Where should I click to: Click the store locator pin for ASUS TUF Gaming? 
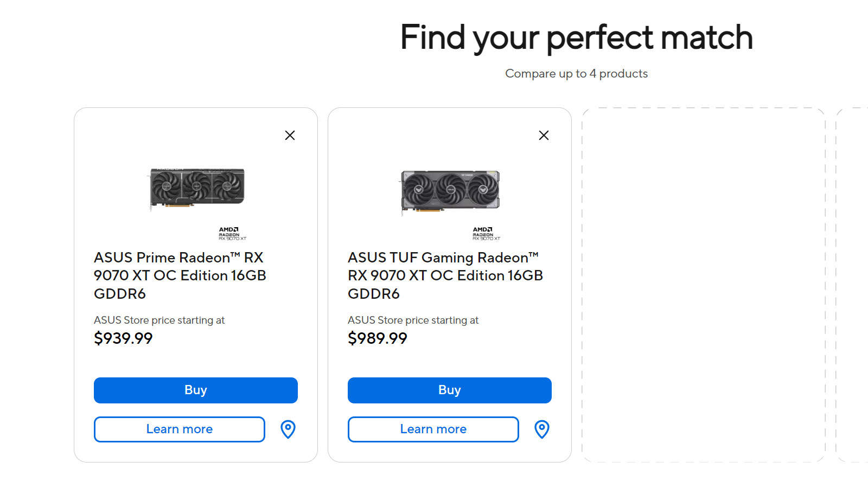(542, 429)
